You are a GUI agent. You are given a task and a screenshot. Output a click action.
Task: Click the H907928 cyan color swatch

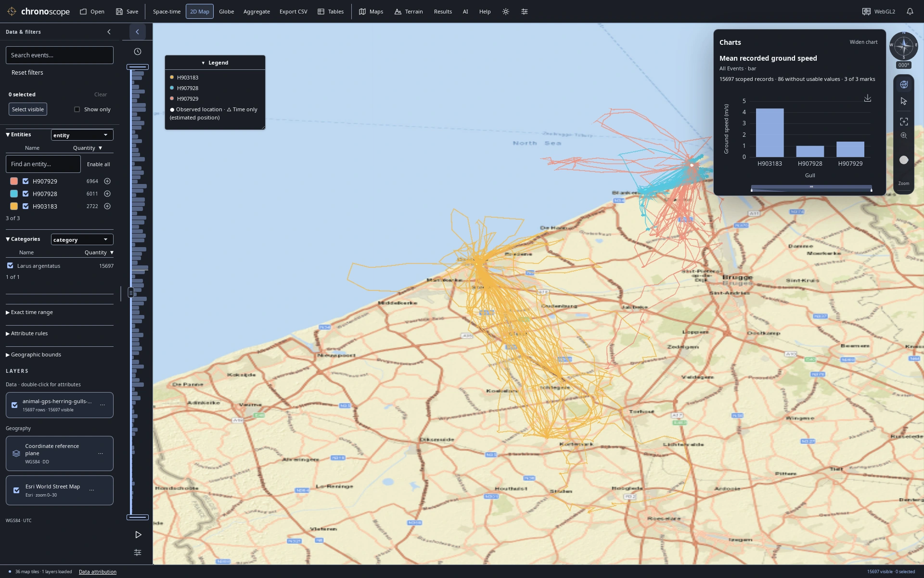14,194
